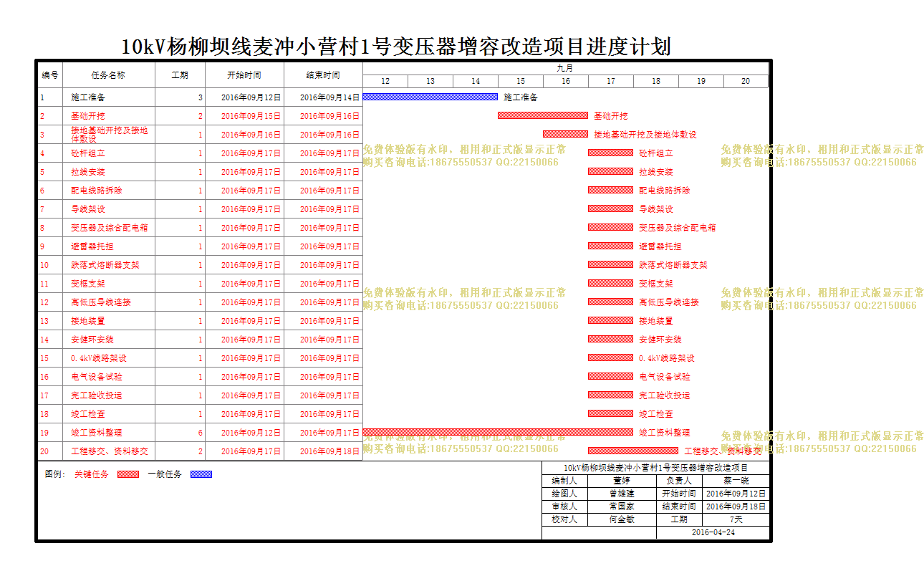Viewport: 924px width, 576px height.
Task: Select 完工验收投运 in the task name column
Action: tap(97, 395)
